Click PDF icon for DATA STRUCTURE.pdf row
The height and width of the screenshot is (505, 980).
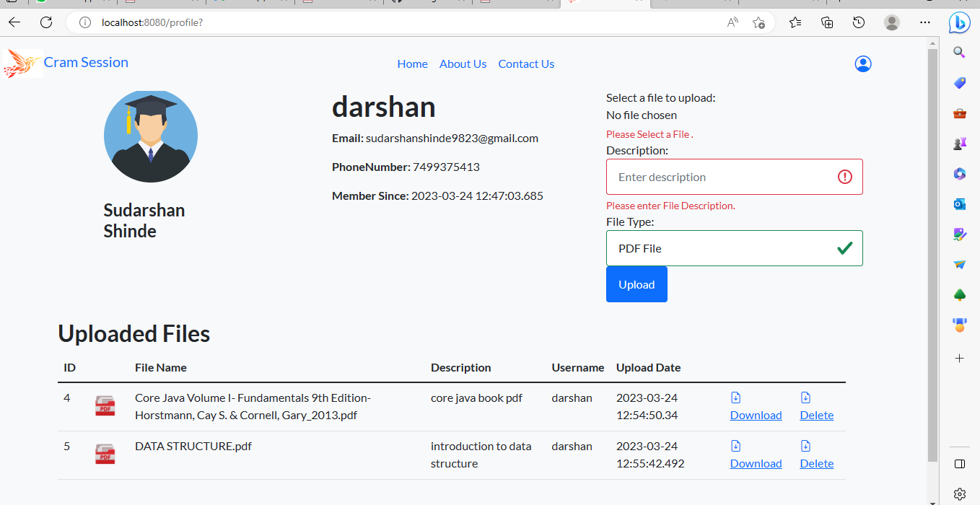click(x=105, y=454)
